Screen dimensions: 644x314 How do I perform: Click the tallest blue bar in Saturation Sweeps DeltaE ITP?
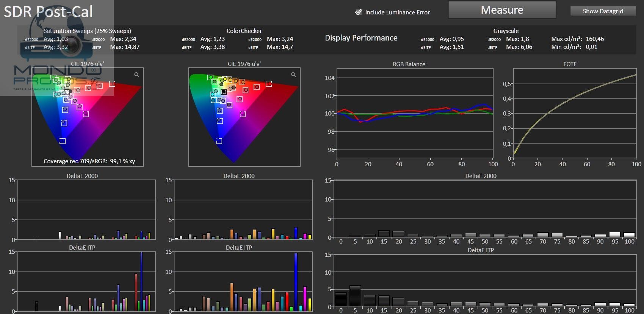pos(141,282)
